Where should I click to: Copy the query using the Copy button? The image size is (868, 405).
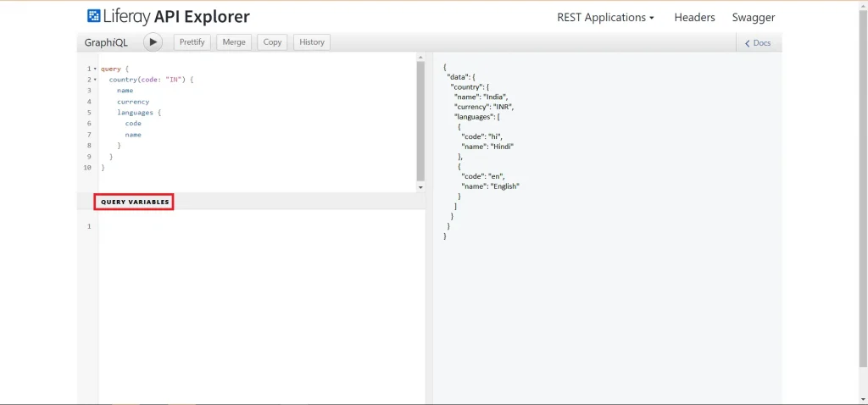tap(272, 42)
